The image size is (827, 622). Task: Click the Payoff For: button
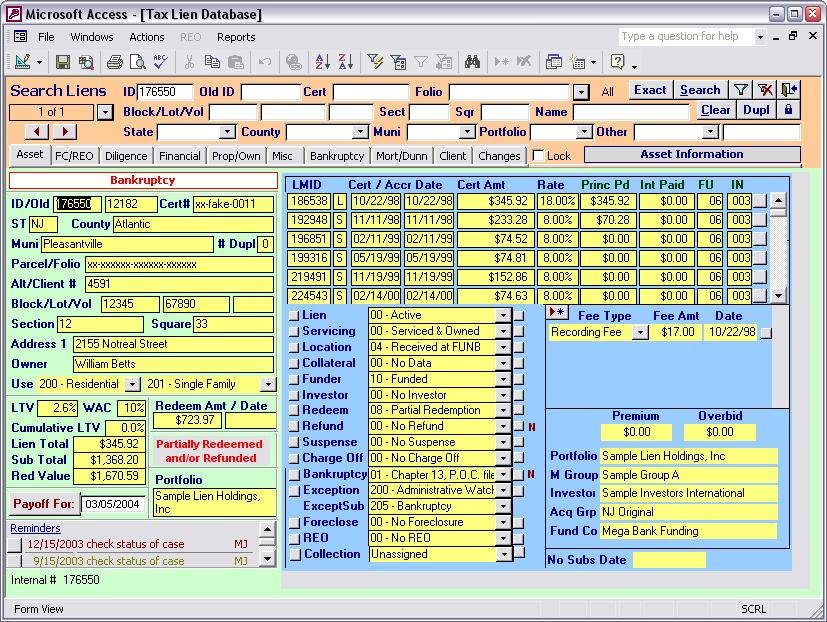[44, 504]
